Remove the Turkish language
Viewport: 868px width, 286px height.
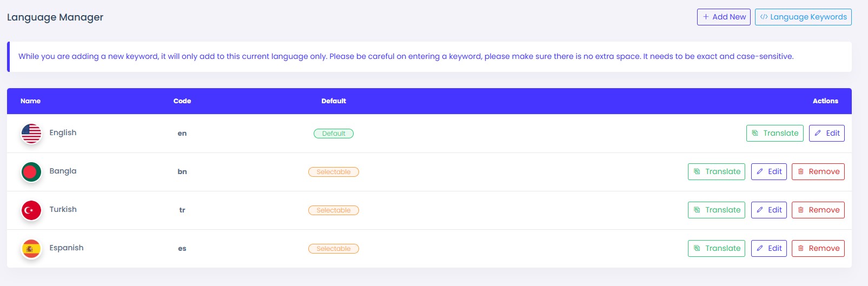pyautogui.click(x=818, y=210)
